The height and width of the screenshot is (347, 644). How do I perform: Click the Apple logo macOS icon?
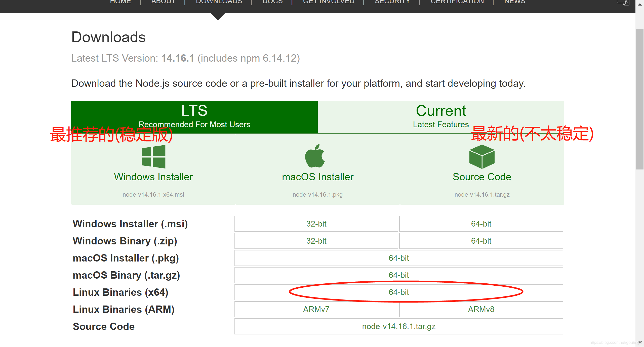click(315, 156)
